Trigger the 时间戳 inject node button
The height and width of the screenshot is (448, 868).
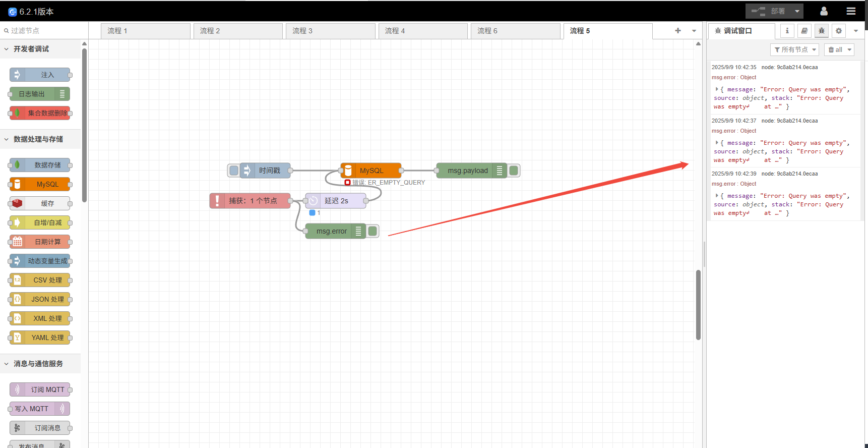click(x=233, y=171)
